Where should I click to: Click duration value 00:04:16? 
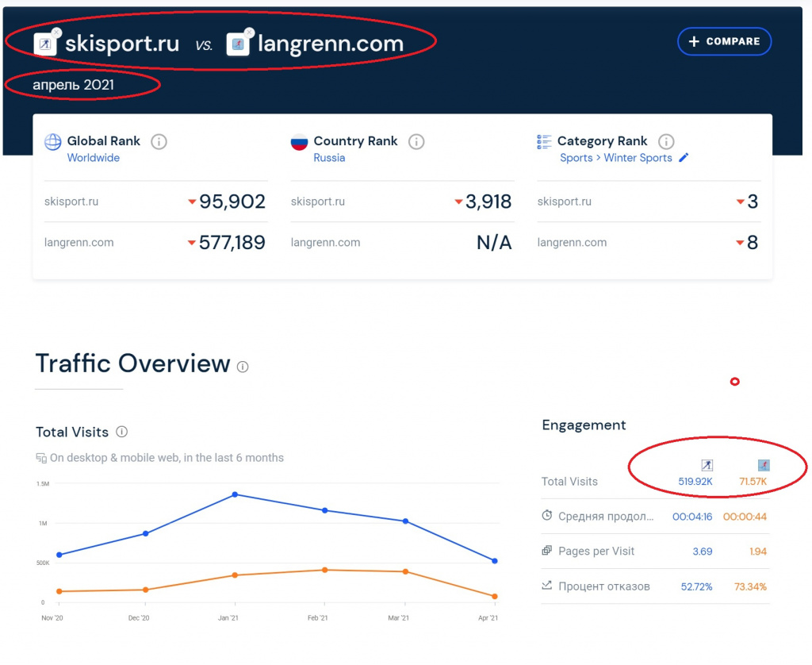[692, 517]
